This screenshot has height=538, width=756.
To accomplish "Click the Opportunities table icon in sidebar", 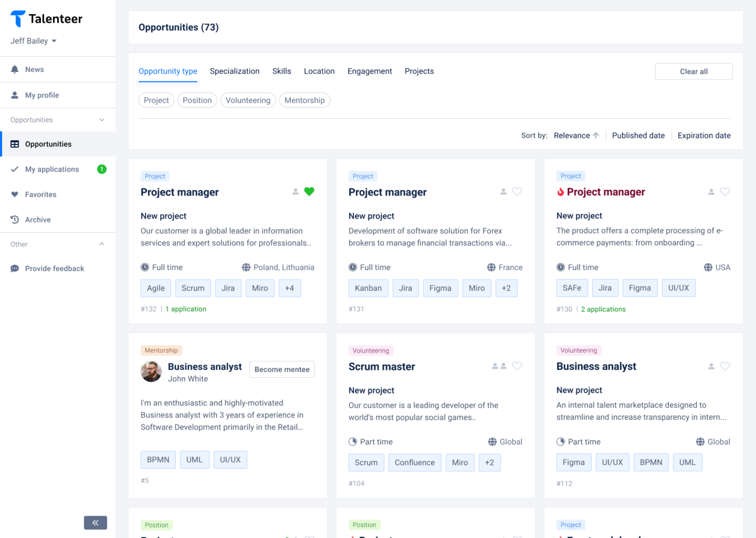I will pyautogui.click(x=15, y=144).
